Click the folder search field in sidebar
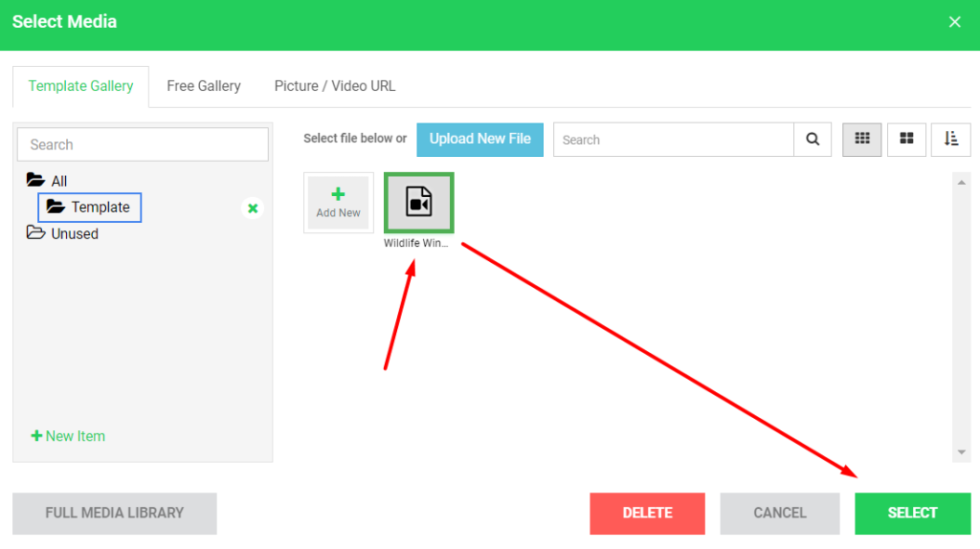The width and height of the screenshot is (980, 549). pos(143,144)
